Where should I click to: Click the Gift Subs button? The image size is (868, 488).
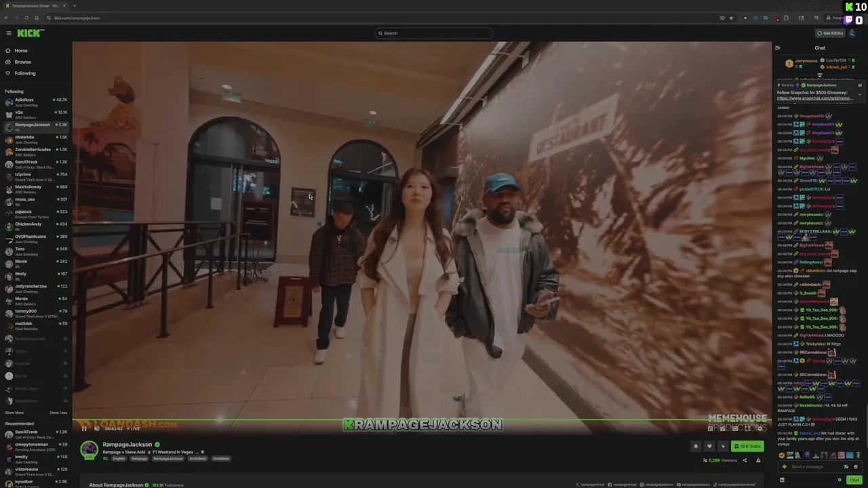click(x=747, y=446)
